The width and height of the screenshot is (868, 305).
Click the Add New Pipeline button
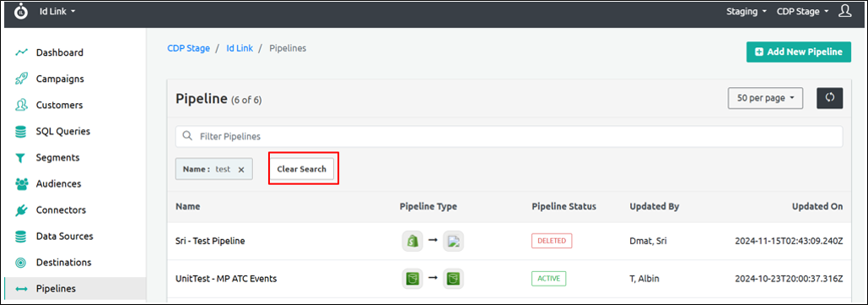[799, 52]
